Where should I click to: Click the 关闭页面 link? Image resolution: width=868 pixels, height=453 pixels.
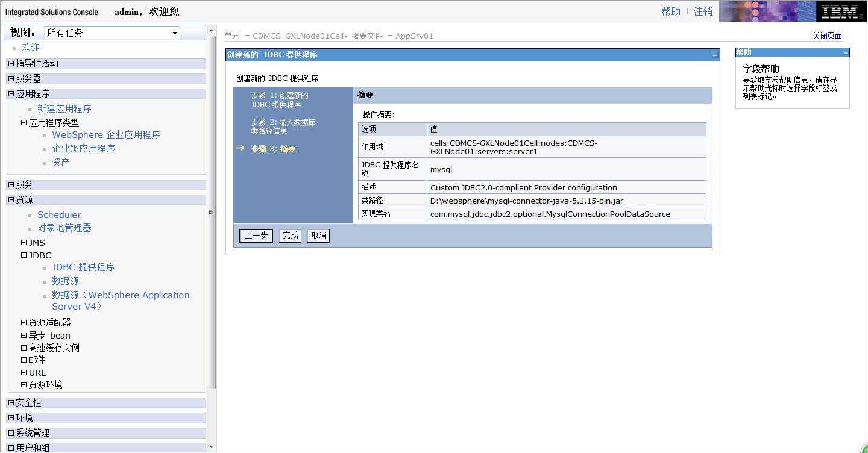click(827, 36)
